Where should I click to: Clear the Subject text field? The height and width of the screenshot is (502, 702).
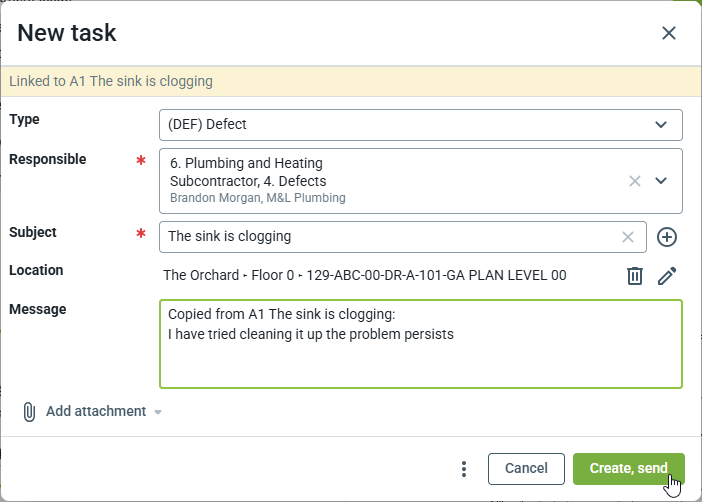[628, 237]
